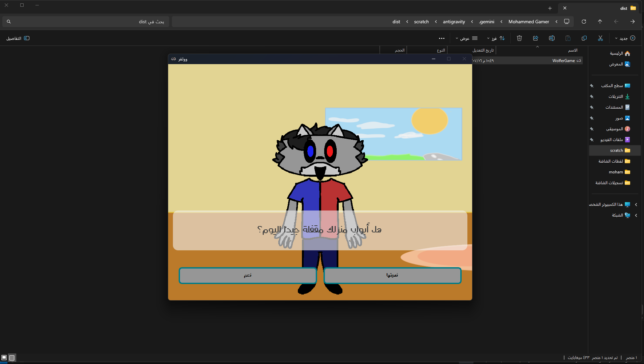Click the Refresh icon near address bar
The image size is (644, 364).
(x=584, y=22)
